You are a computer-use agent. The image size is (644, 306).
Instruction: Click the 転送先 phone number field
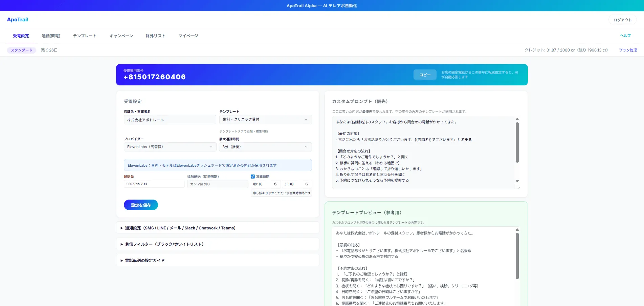click(154, 184)
